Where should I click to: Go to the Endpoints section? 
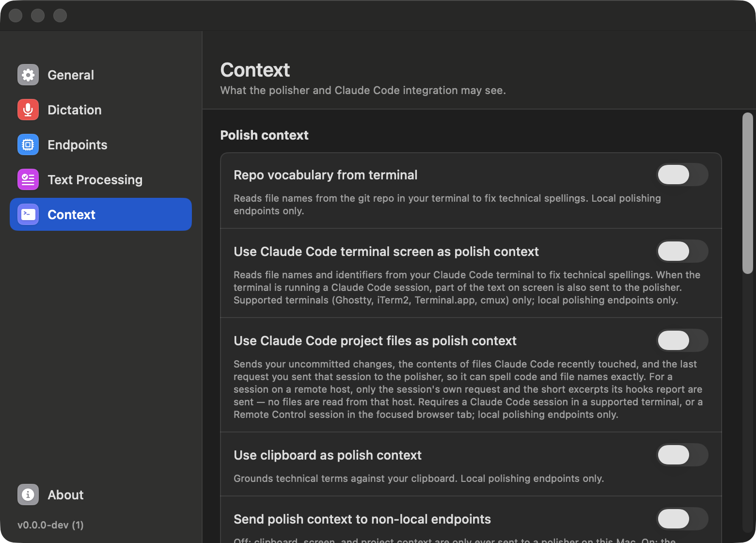[x=101, y=144]
